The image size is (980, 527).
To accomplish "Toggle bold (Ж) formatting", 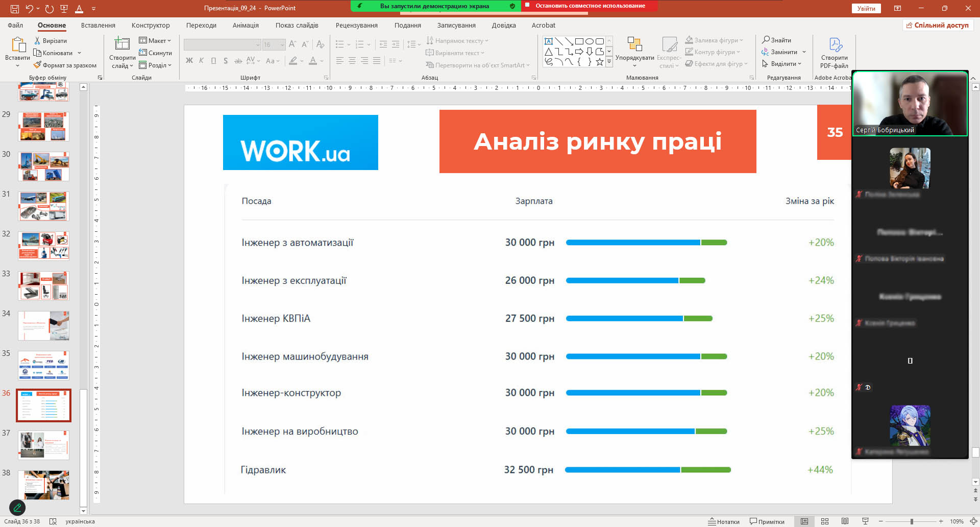I will coord(189,61).
